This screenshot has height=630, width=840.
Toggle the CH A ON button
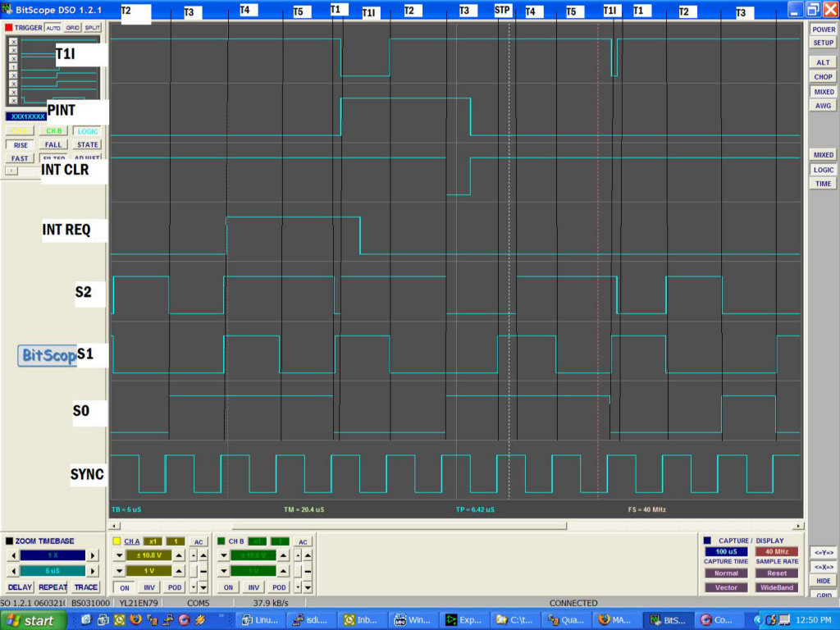[x=125, y=587]
